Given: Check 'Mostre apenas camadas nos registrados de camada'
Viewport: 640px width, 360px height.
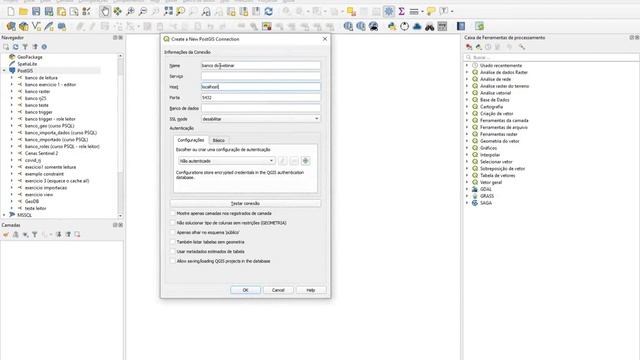Looking at the screenshot, I should 173,213.
